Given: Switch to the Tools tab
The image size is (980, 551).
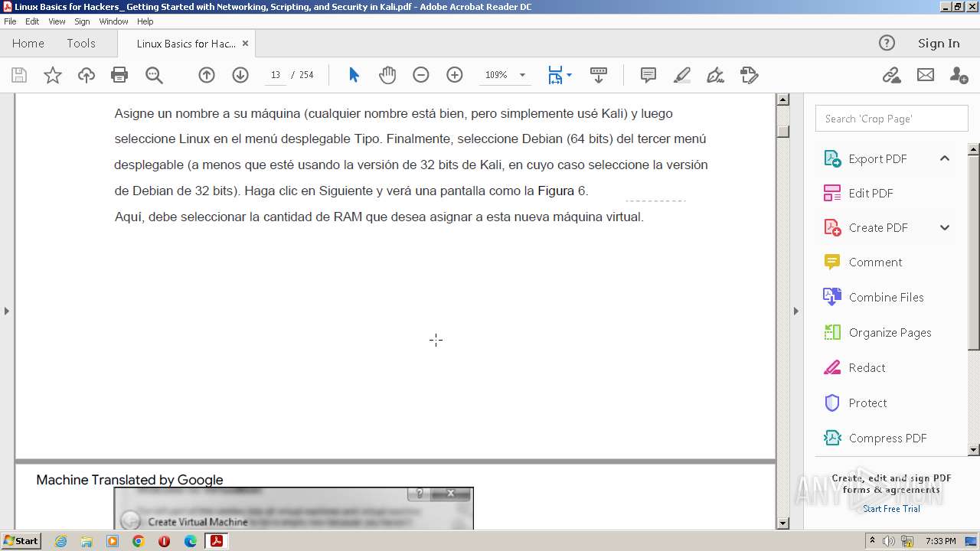Looking at the screenshot, I should pos(81,44).
